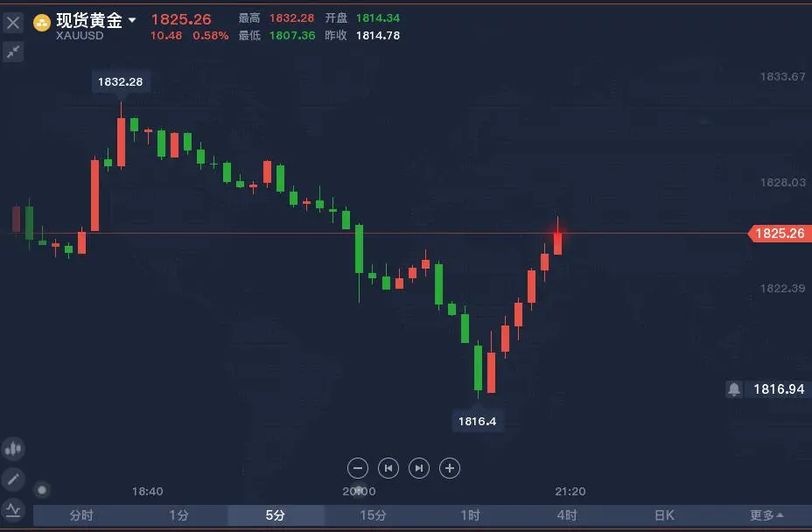Open the drawing pen tool
This screenshot has width=812, height=532.
pyautogui.click(x=13, y=479)
